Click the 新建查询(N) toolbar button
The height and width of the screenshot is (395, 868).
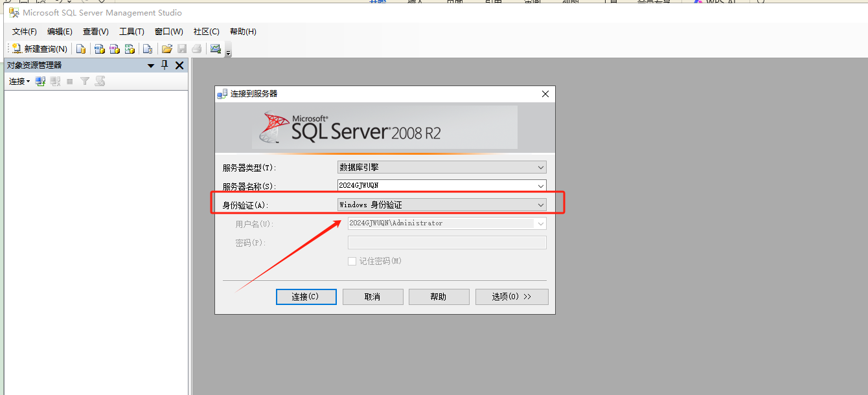(40, 49)
